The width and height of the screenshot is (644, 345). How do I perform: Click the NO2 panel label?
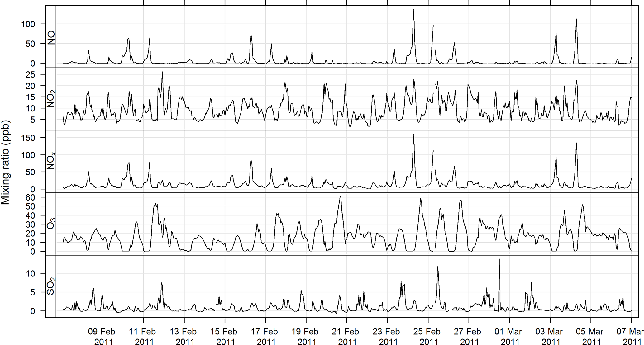(x=51, y=98)
